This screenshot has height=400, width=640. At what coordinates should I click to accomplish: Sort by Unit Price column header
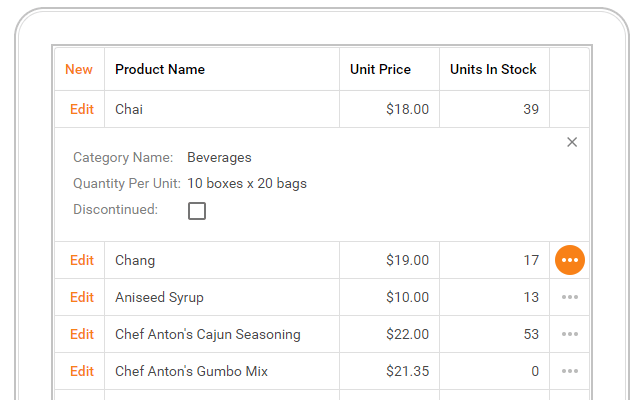point(380,69)
